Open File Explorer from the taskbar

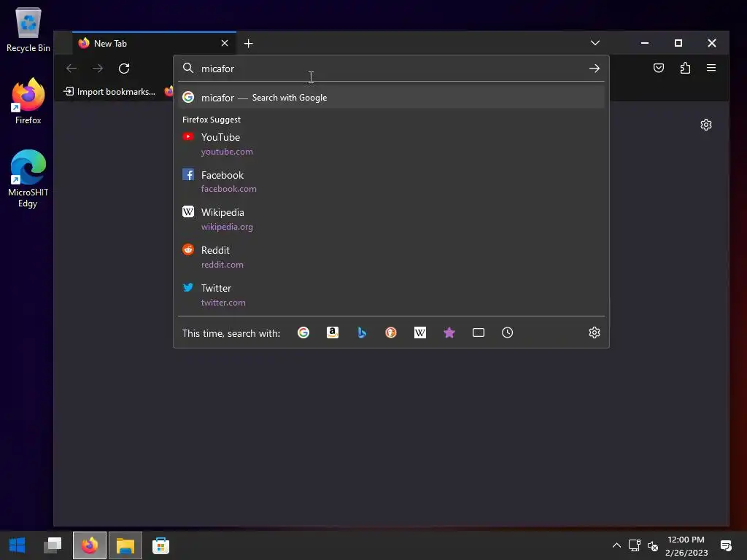point(125,545)
